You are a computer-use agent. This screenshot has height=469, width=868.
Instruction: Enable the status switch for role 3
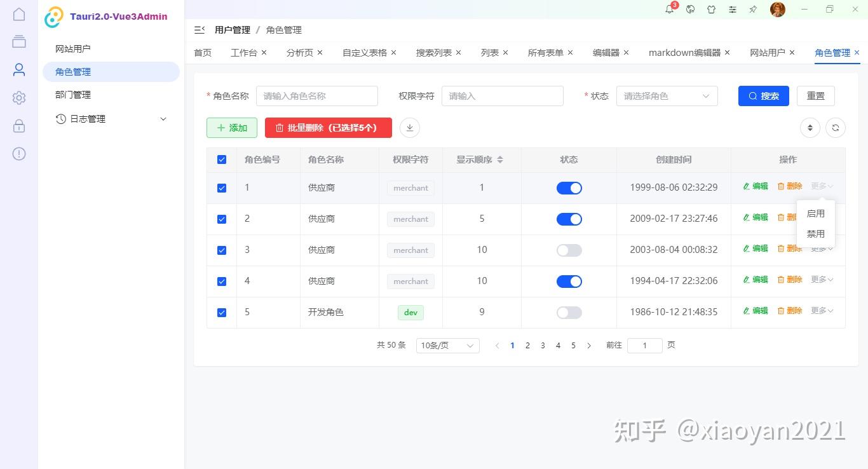pos(569,250)
